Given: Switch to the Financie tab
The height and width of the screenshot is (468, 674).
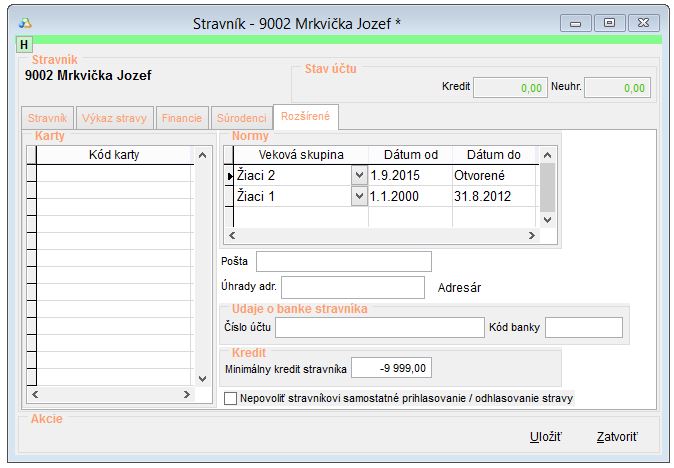Looking at the screenshot, I should click(x=181, y=118).
